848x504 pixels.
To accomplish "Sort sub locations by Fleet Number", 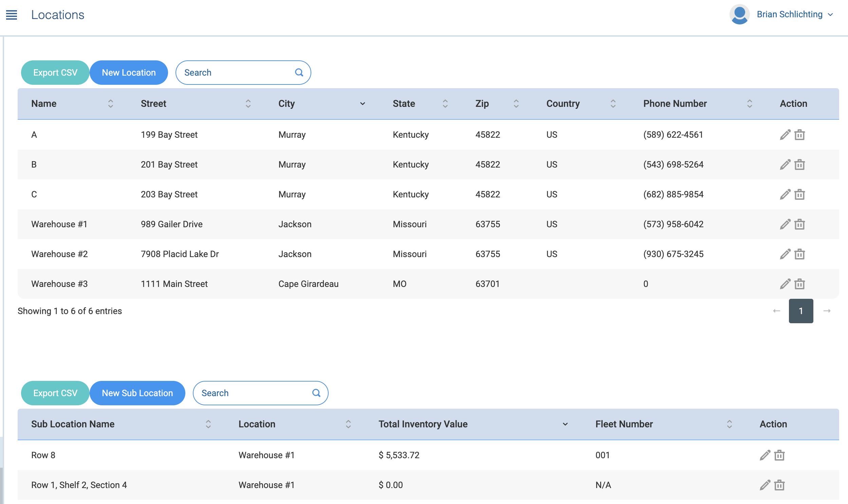I will [x=729, y=424].
